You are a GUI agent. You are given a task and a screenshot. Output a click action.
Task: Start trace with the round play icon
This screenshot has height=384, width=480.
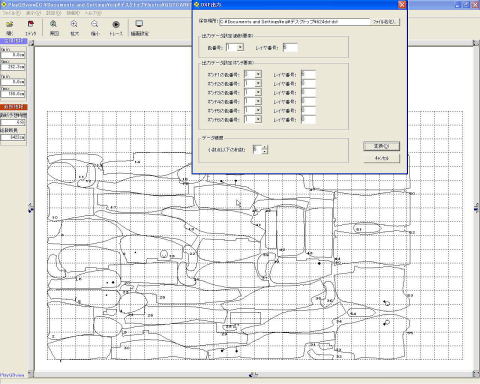(x=116, y=24)
